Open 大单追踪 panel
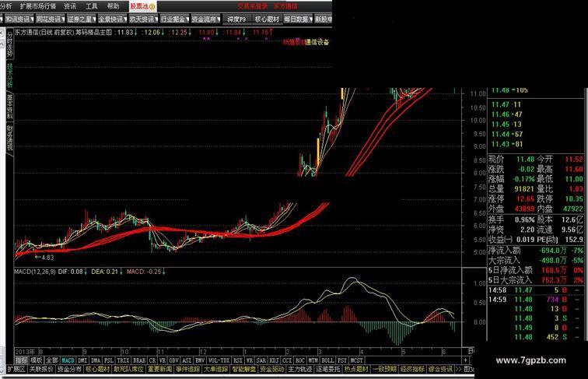 215,369
